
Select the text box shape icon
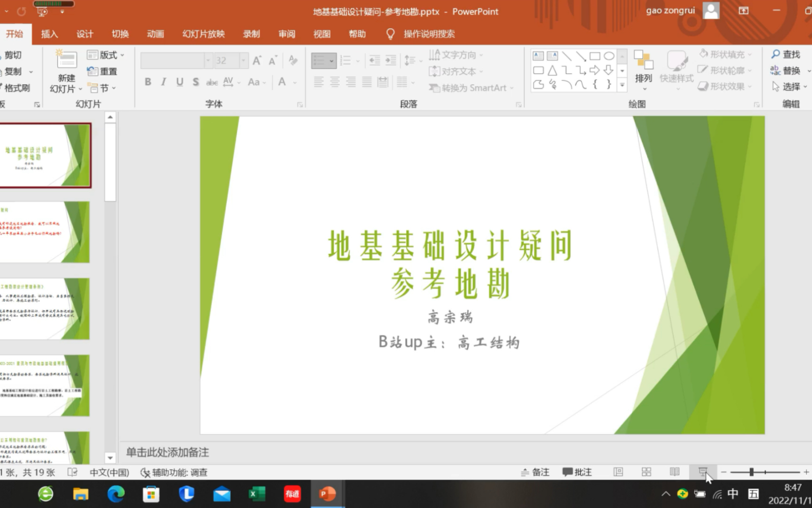pos(538,56)
